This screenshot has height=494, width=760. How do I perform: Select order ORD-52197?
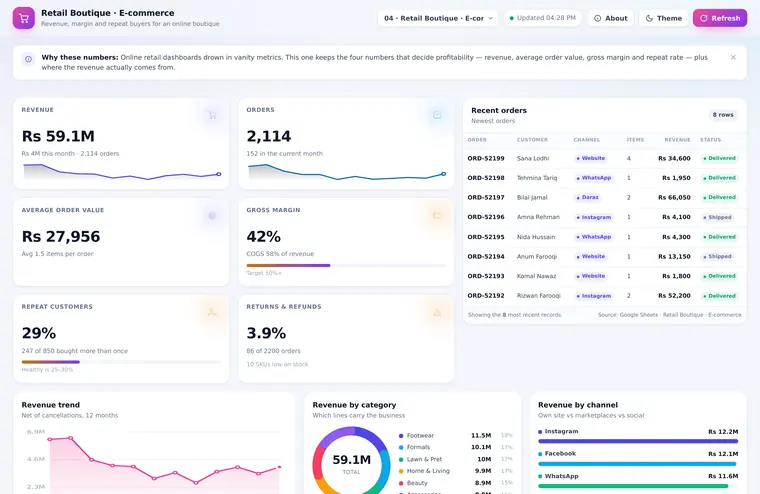604,197
